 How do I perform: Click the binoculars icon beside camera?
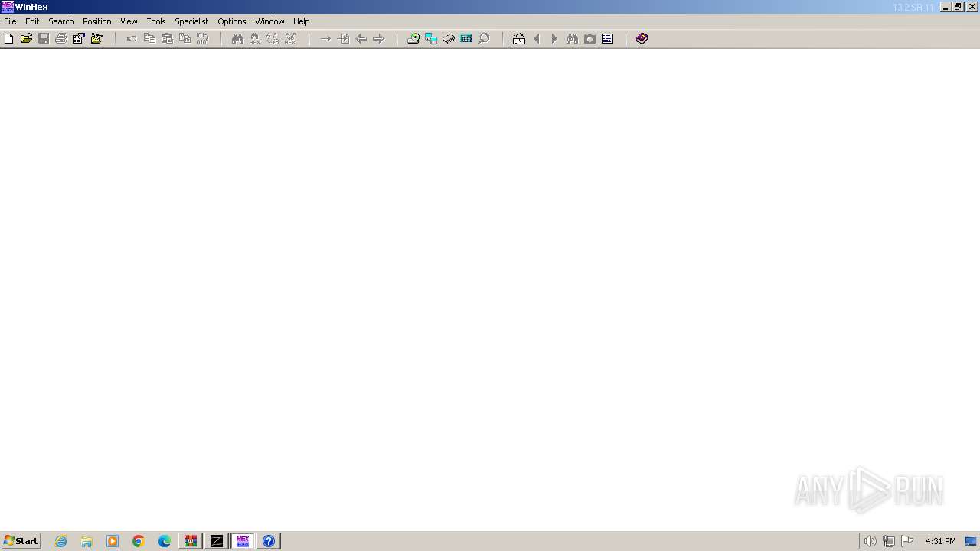point(572,38)
